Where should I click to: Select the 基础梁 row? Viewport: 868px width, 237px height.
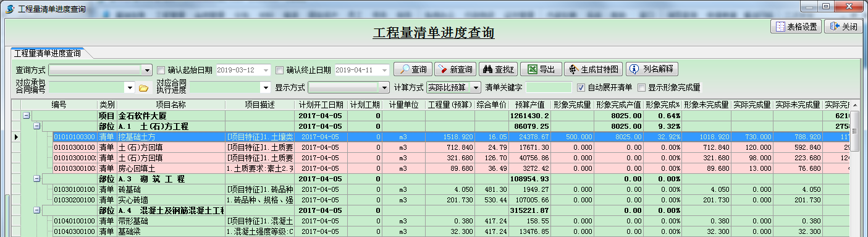point(436,231)
